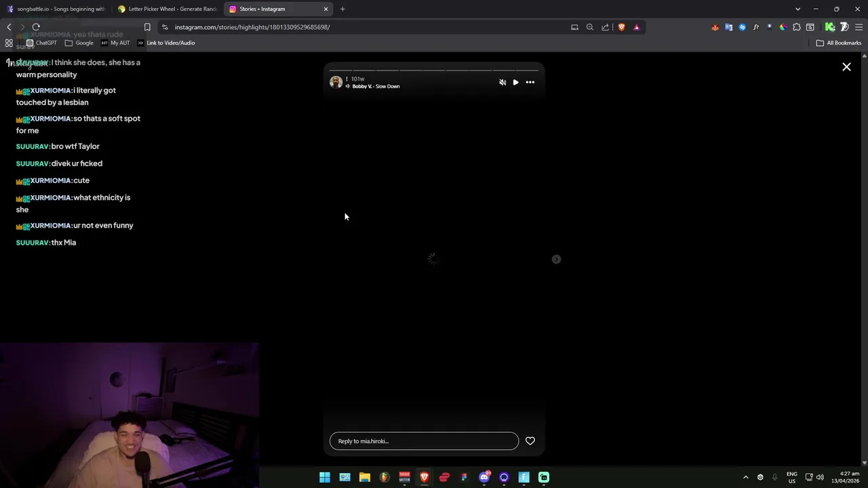The image size is (868, 488).
Task: Show hidden system tray icons
Action: [745, 477]
